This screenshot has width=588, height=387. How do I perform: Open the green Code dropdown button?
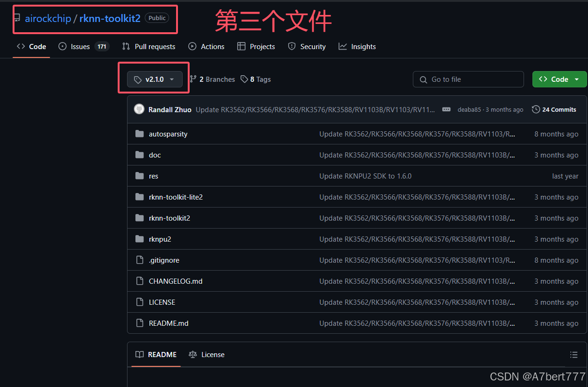coord(560,79)
